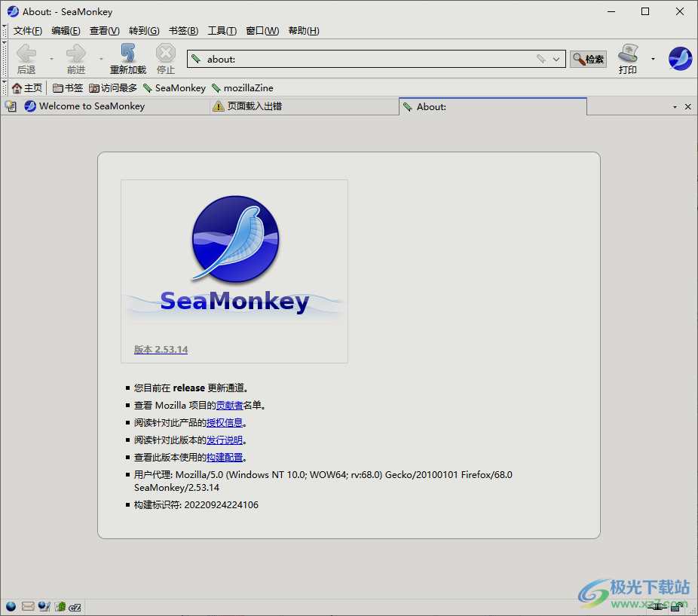Image resolution: width=698 pixels, height=616 pixels.
Task: Open the 授权信息 licensing link
Action: (x=225, y=423)
